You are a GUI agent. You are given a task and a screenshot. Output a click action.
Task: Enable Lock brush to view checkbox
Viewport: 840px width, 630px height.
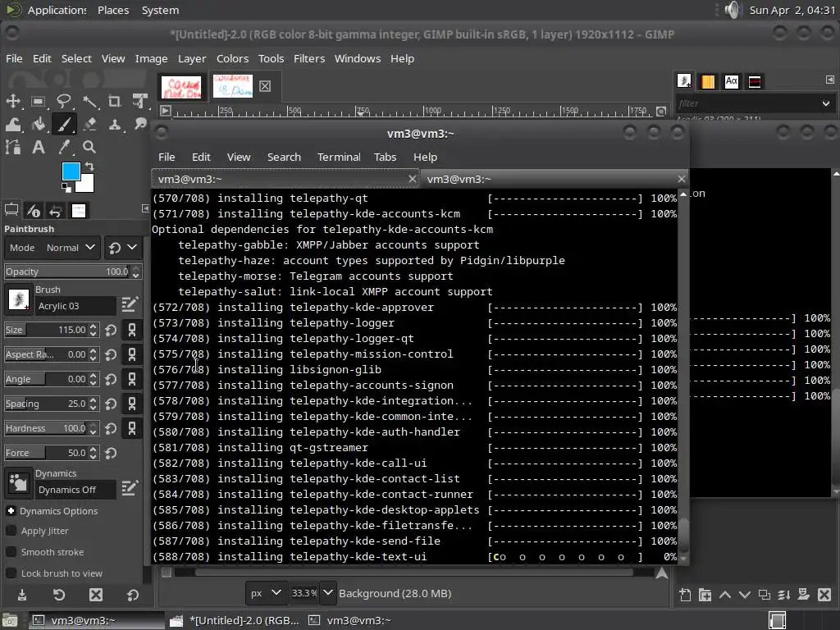(11, 573)
